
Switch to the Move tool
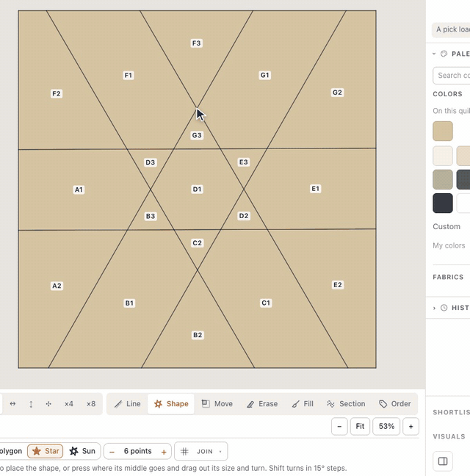coord(217,404)
